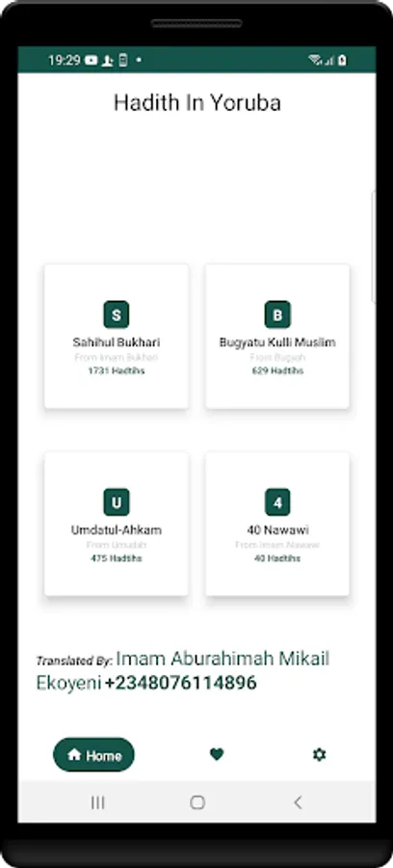Open the Bugyatu Kulli Muslim title
This screenshot has height=868, width=393.
tap(277, 342)
